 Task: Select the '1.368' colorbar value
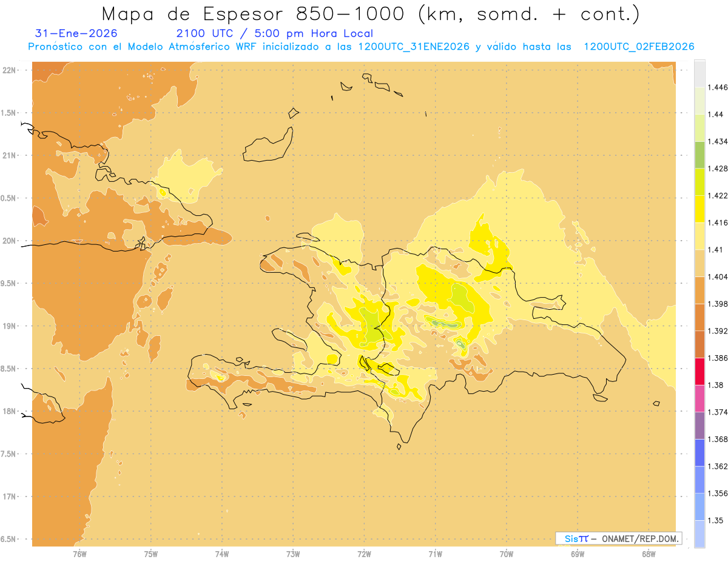point(717,440)
